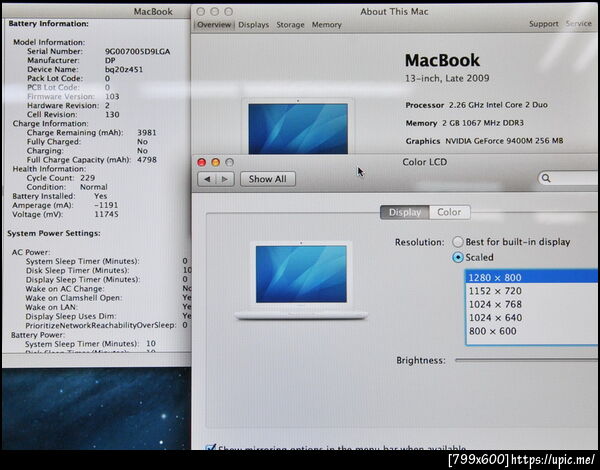This screenshot has height=470, width=600.
Task: Click Condition value Normal
Action: point(94,187)
